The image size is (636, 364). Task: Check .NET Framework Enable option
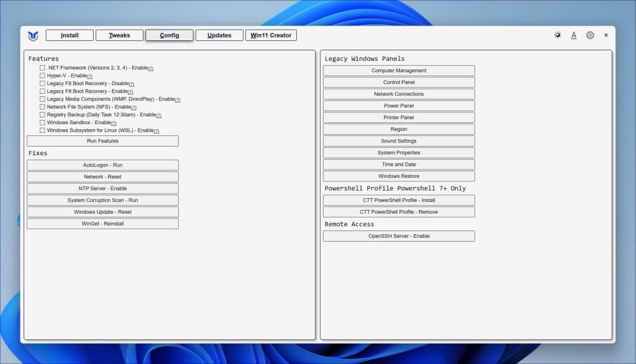(x=42, y=68)
